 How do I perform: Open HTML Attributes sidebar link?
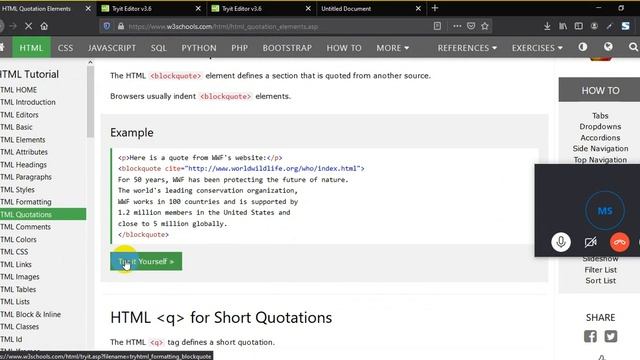point(24,152)
